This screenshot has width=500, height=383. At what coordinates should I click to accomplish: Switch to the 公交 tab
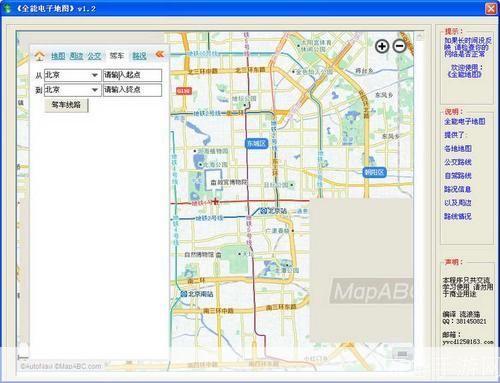pyautogui.click(x=94, y=56)
